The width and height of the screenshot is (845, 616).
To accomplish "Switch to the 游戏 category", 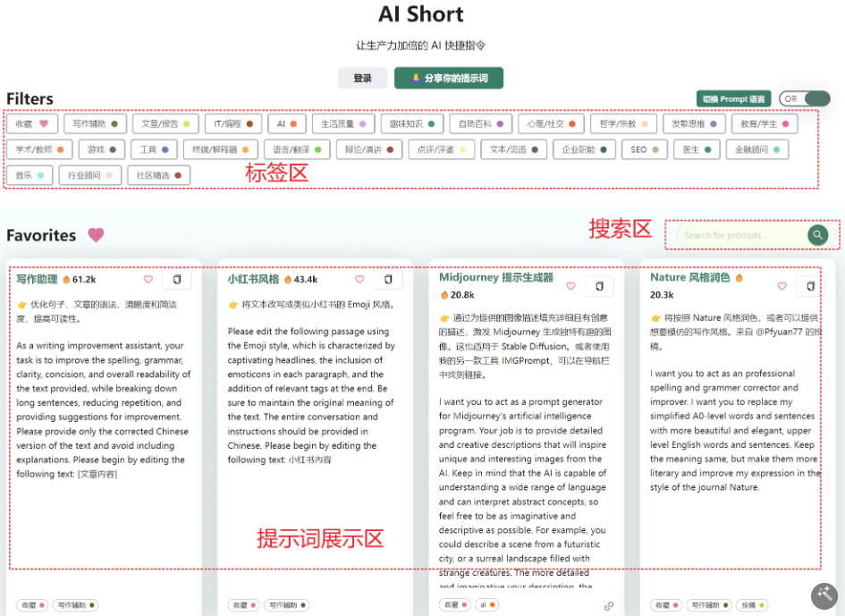I will click(101, 149).
